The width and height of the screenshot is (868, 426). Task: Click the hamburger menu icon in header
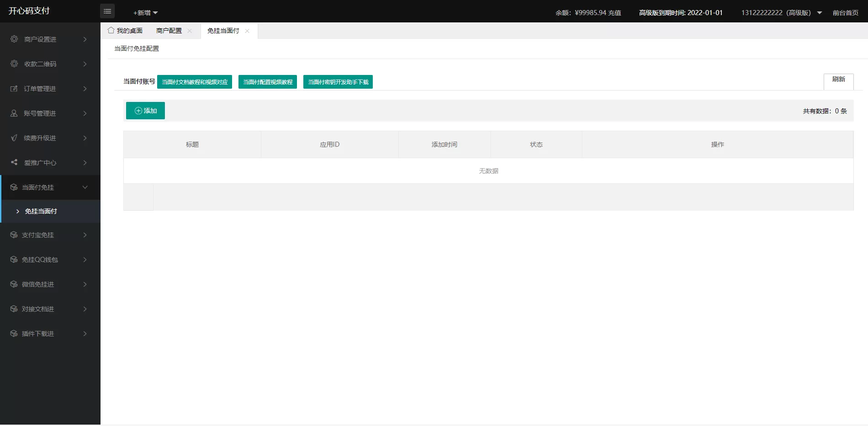[x=107, y=11]
